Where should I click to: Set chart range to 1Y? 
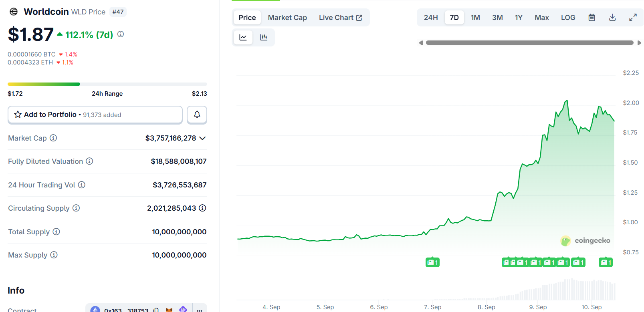tap(519, 18)
